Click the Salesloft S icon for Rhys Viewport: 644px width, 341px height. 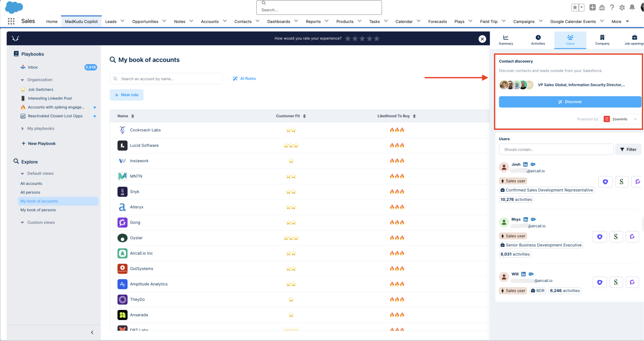click(616, 237)
